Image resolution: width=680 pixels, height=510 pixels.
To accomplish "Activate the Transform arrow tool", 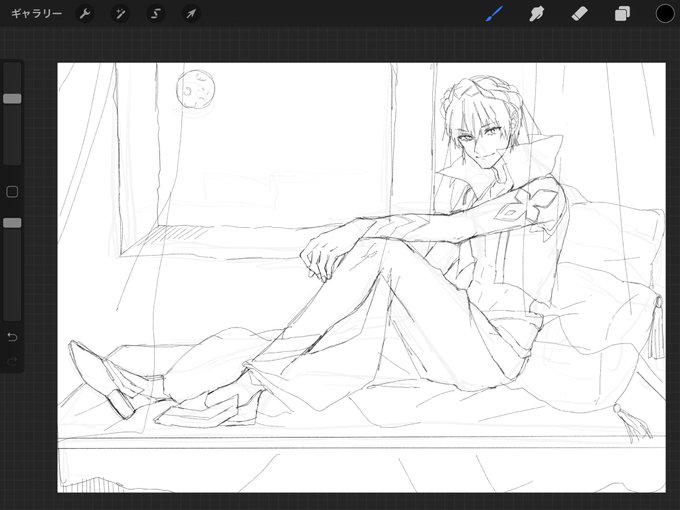I will coord(191,14).
